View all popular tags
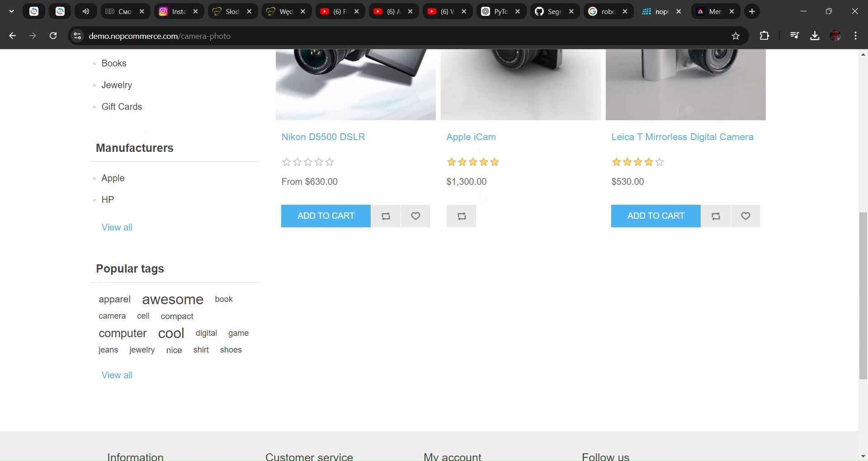This screenshot has height=461, width=868. pyautogui.click(x=117, y=375)
